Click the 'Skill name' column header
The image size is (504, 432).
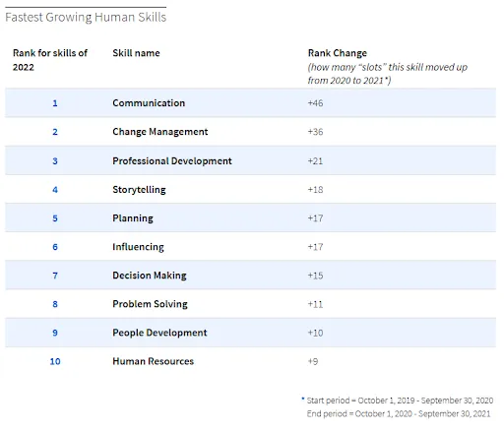[136, 53]
